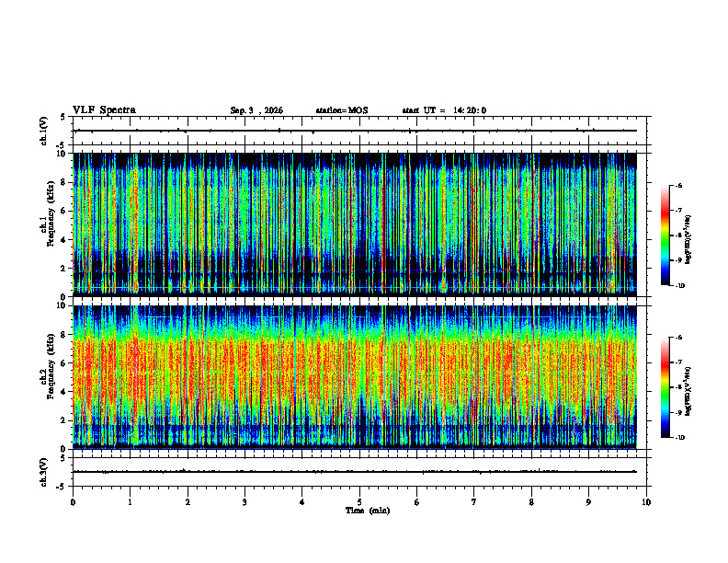Click the Sep. 3, 2026 date label

click(x=256, y=110)
